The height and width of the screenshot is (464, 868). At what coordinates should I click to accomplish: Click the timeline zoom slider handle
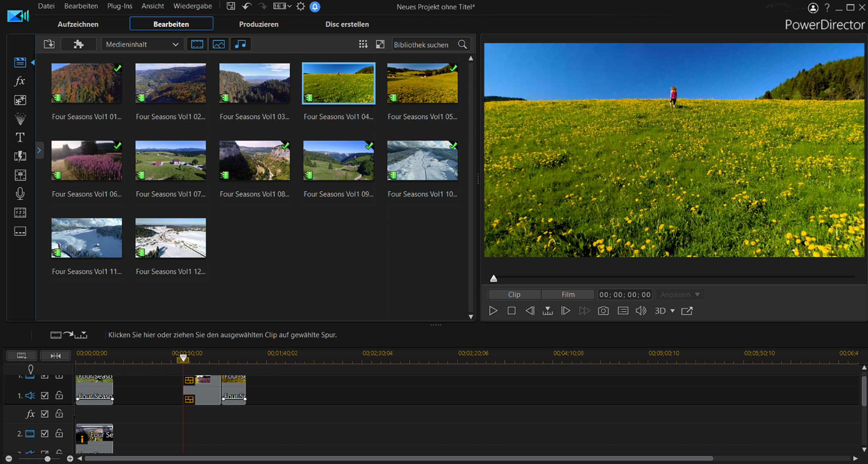pos(47,458)
